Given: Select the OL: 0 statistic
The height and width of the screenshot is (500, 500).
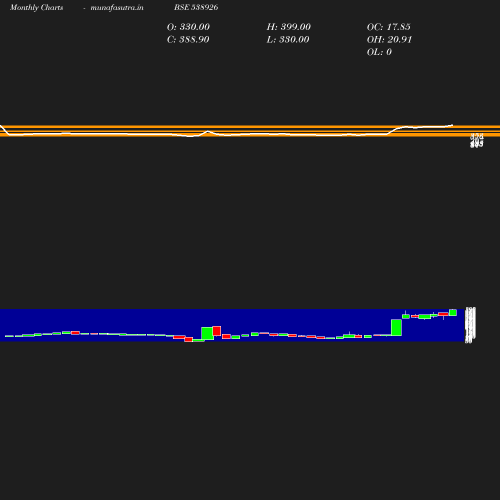Looking at the screenshot, I should 379,52.
